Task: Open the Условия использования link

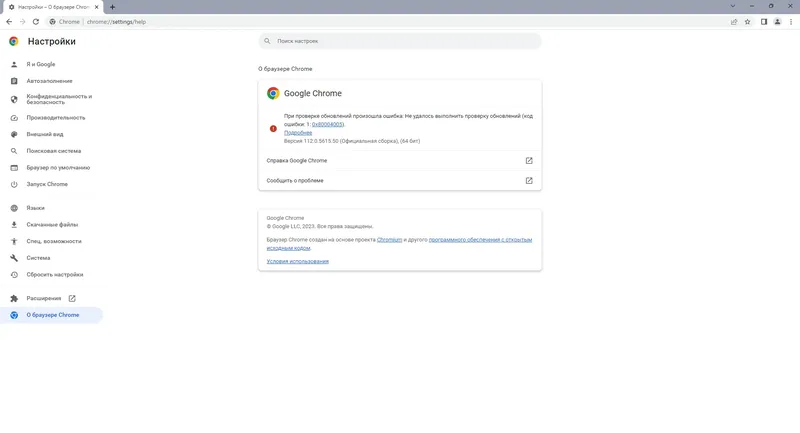Action: tap(298, 261)
